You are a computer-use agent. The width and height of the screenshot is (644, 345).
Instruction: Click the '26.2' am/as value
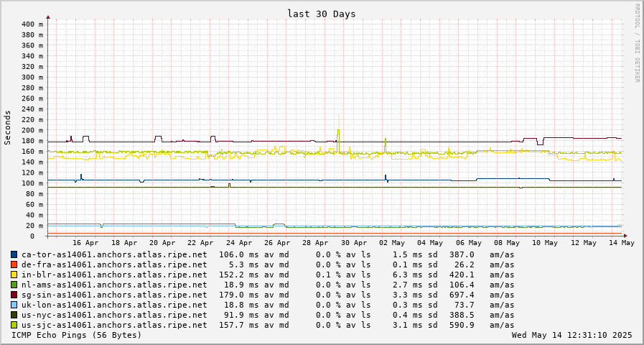pyautogui.click(x=464, y=264)
